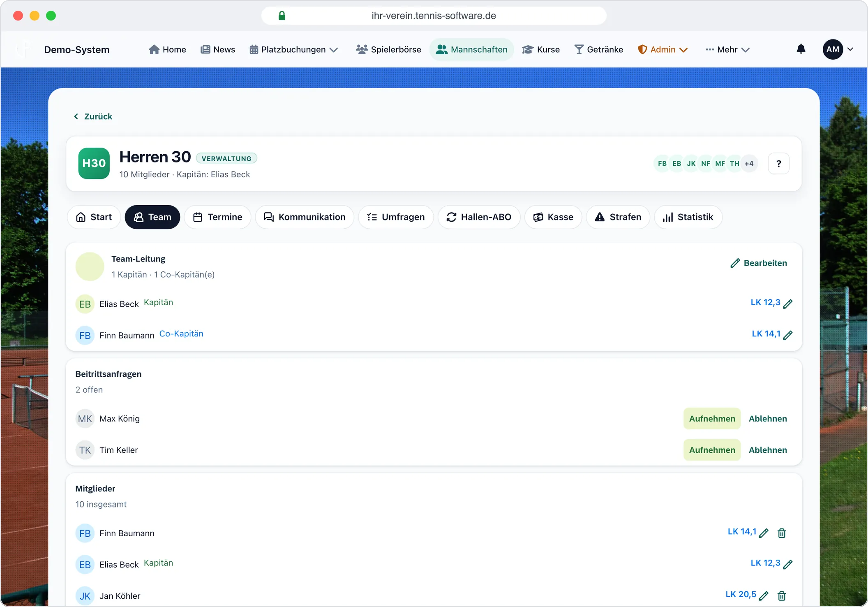868x607 pixels.
Task: Expand the Platzbuchungen dropdown
Action: point(294,49)
